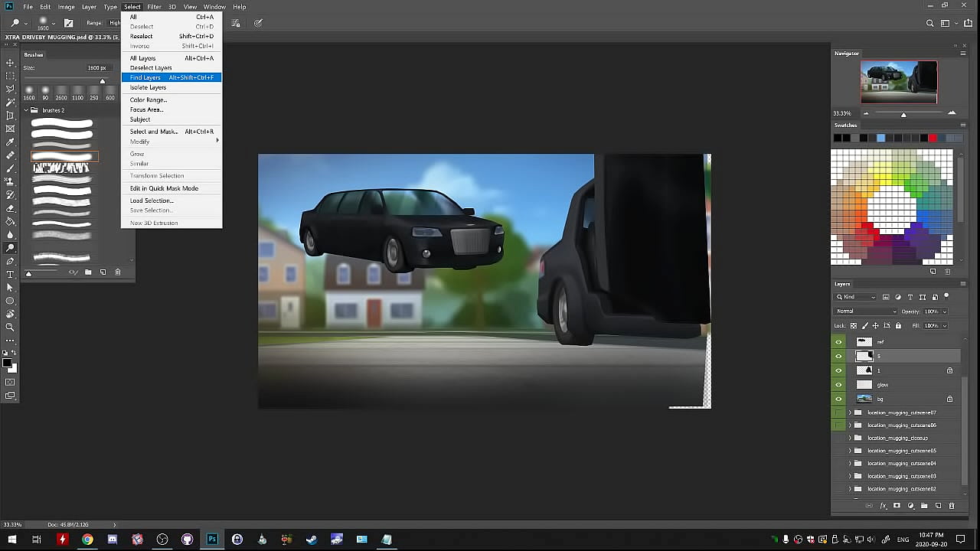Open the Normal blend mode dropdown
980x551 pixels.
(x=866, y=311)
